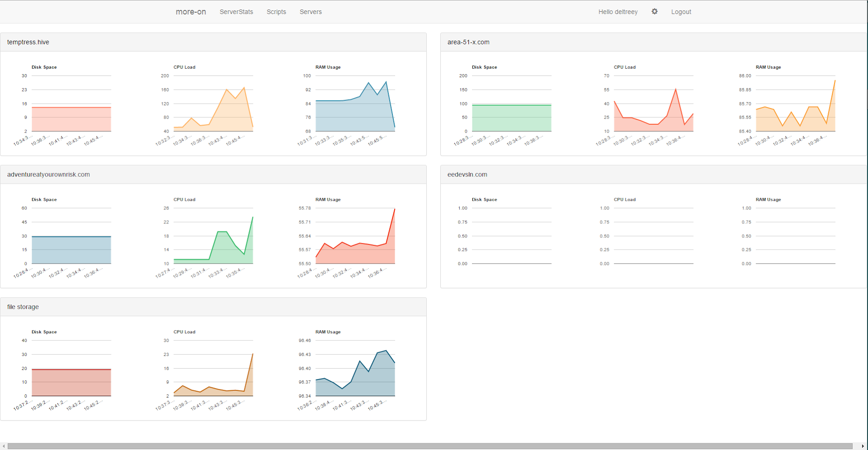
Task: Open the settings gear icon
Action: 654,12
